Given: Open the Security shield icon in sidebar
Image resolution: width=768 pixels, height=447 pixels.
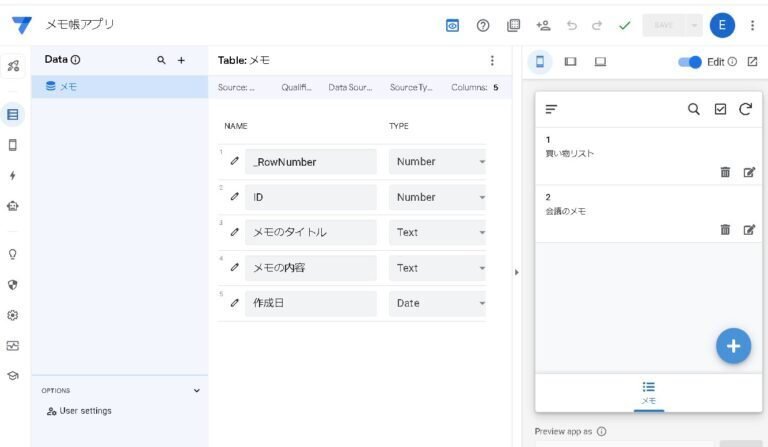Looking at the screenshot, I should click(13, 285).
